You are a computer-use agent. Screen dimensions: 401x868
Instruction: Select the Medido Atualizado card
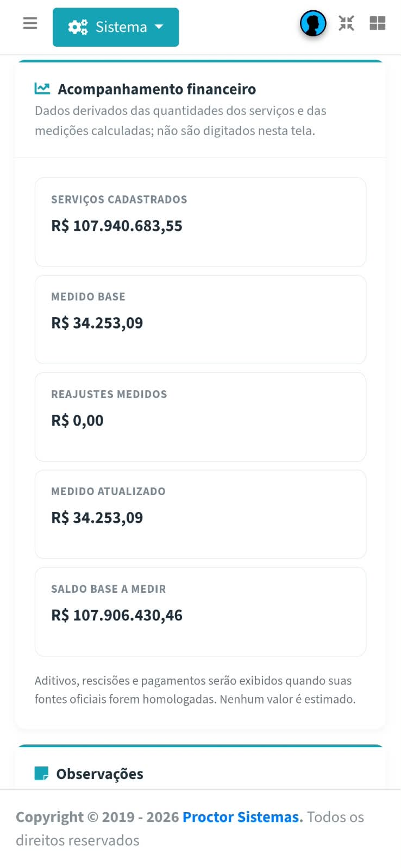(x=200, y=514)
